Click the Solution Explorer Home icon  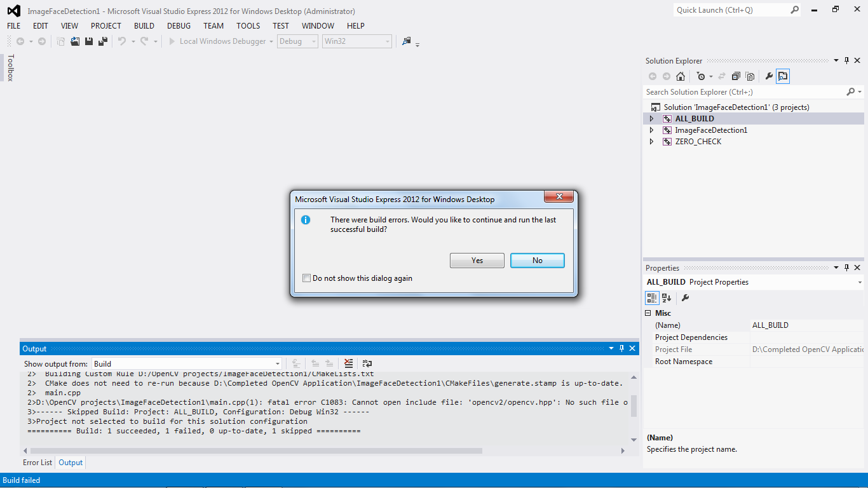point(681,76)
